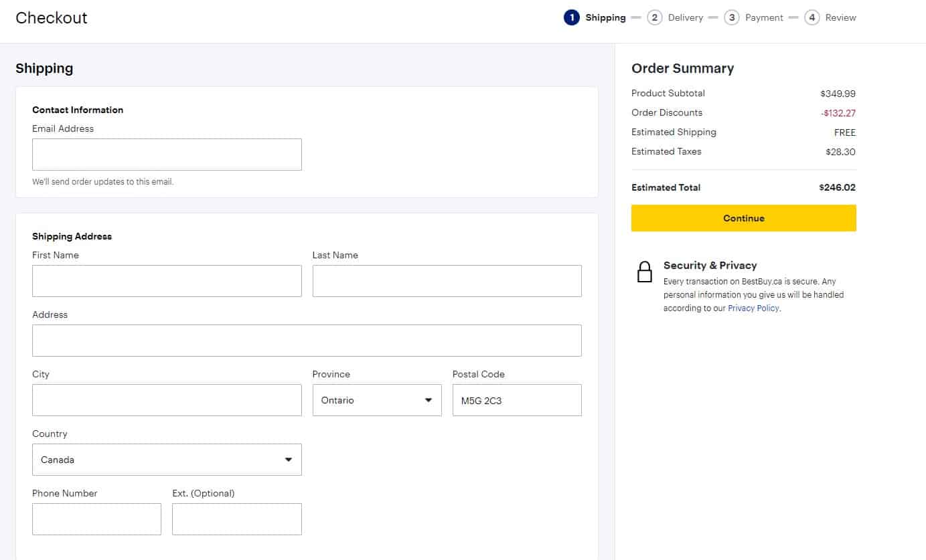The width and height of the screenshot is (926, 560).
Task: Click the Address text field
Action: pos(307,341)
